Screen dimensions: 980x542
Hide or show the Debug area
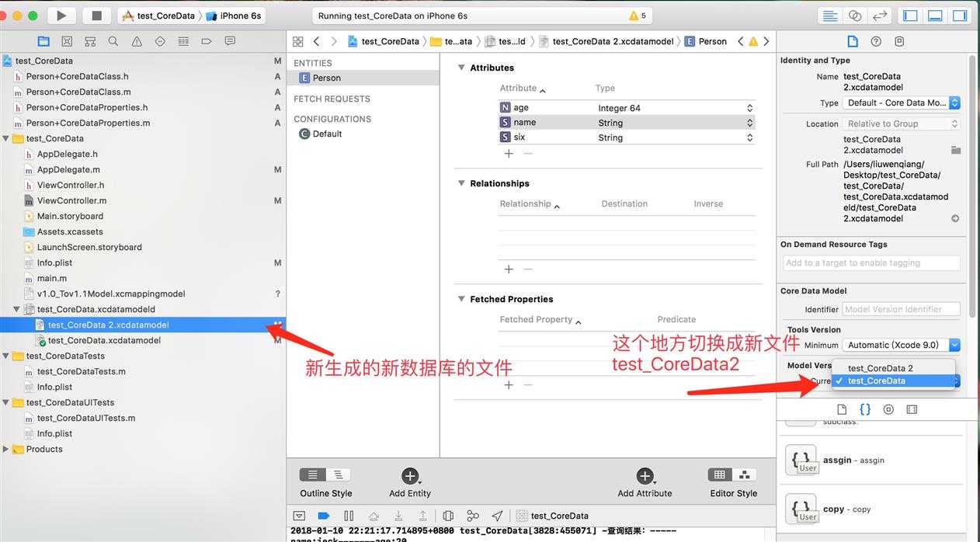click(936, 16)
